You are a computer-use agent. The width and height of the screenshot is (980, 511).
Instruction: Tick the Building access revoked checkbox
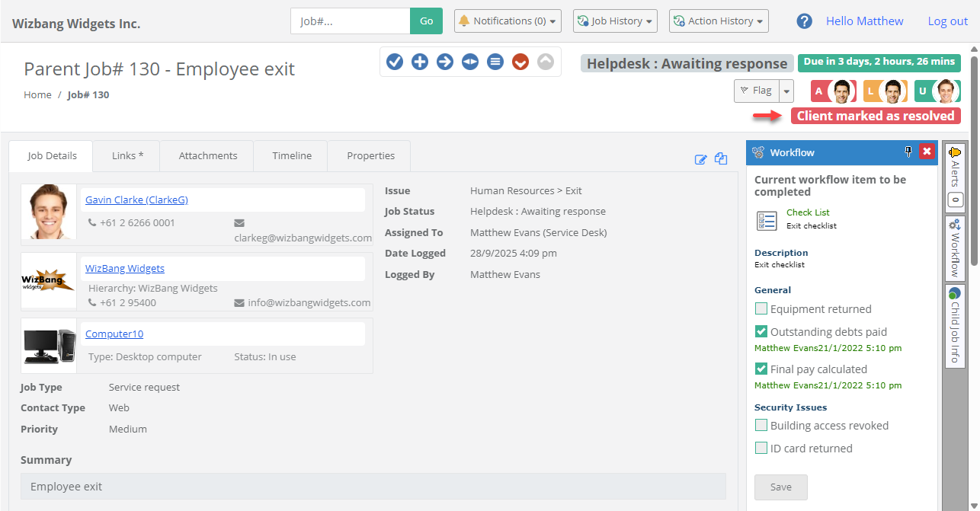click(761, 426)
